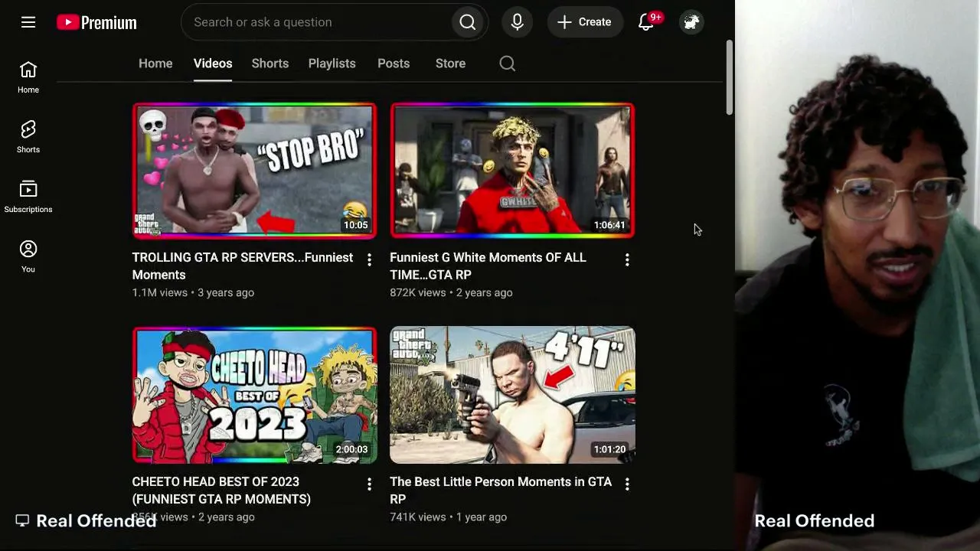Focus the search or ask a question field
The width and height of the screenshot is (980, 551).
tap(316, 22)
